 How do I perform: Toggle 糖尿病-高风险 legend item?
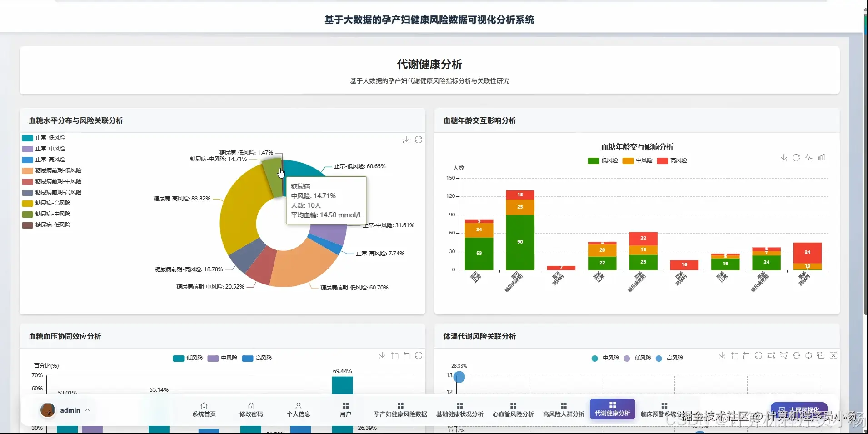(x=46, y=203)
